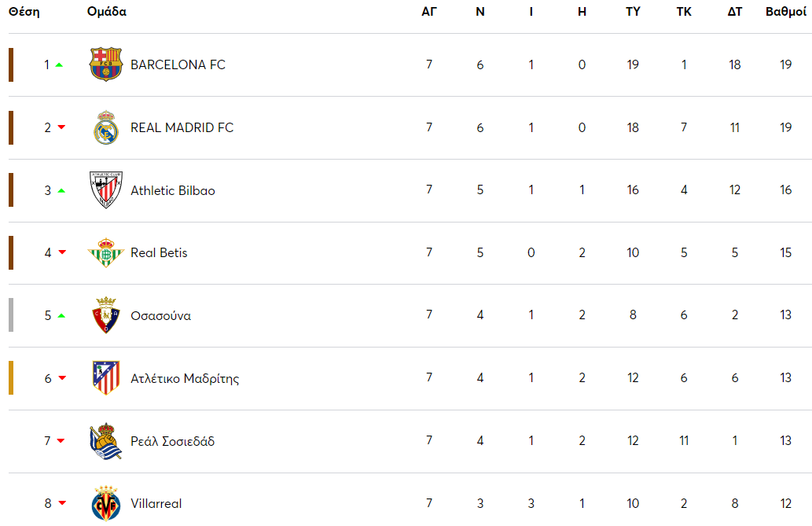Image resolution: width=812 pixels, height=526 pixels.
Task: Click orange marker beside Ατλέτικο Μαδρίτης row
Action: pyautogui.click(x=11, y=378)
